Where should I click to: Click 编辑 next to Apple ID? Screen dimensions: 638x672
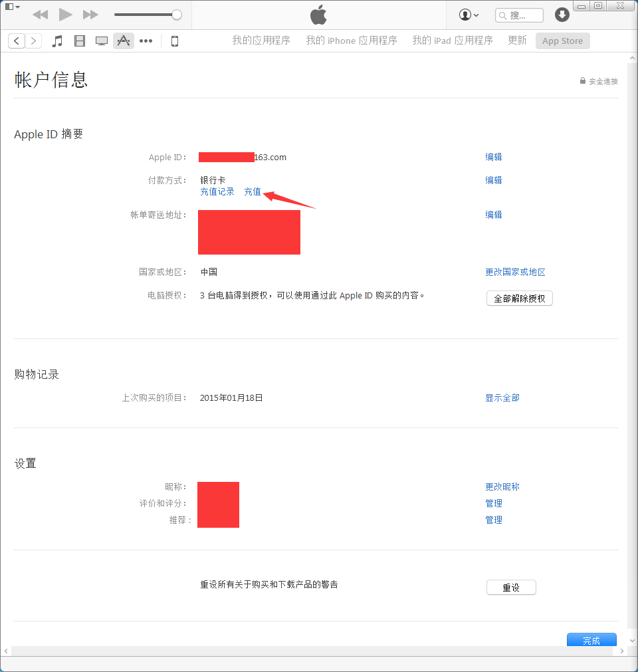494,158
